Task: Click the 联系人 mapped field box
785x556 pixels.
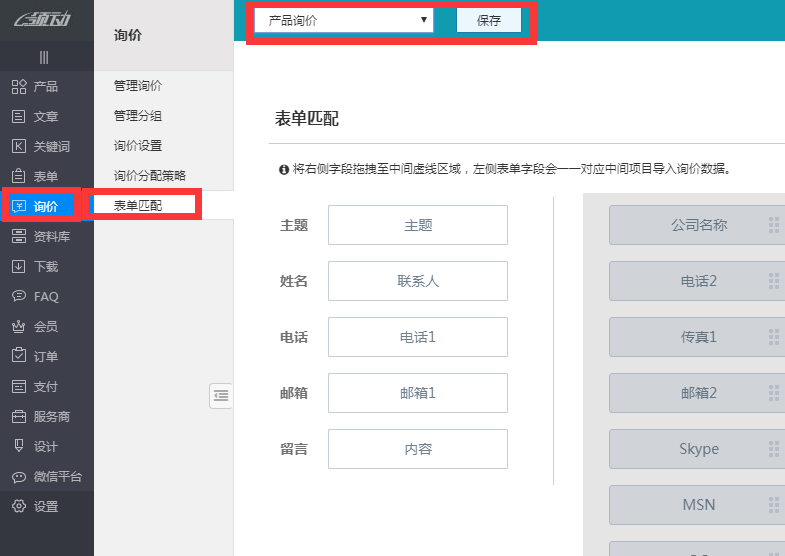Action: pyautogui.click(x=418, y=281)
